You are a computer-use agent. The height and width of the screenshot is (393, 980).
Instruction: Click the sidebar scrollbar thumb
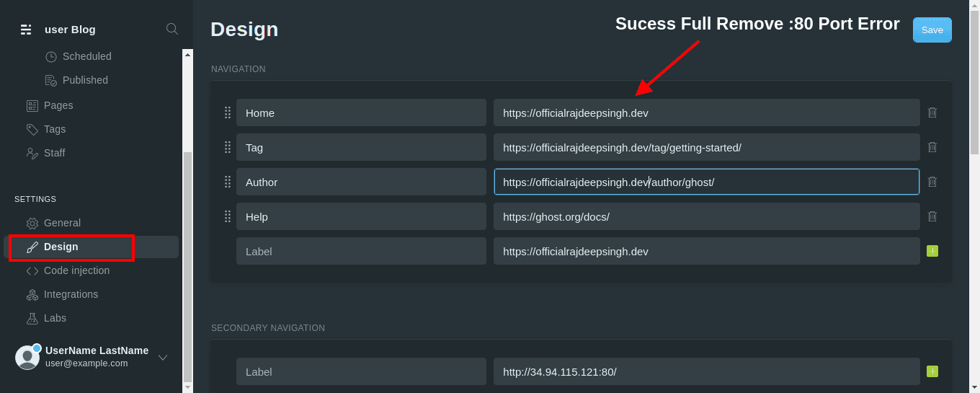pyautogui.click(x=187, y=266)
